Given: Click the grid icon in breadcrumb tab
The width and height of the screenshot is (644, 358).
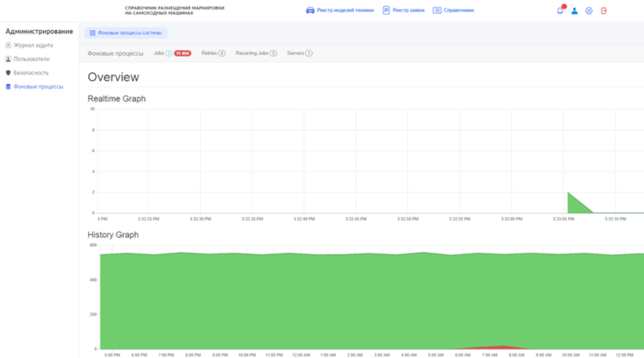Looking at the screenshot, I should click(92, 33).
